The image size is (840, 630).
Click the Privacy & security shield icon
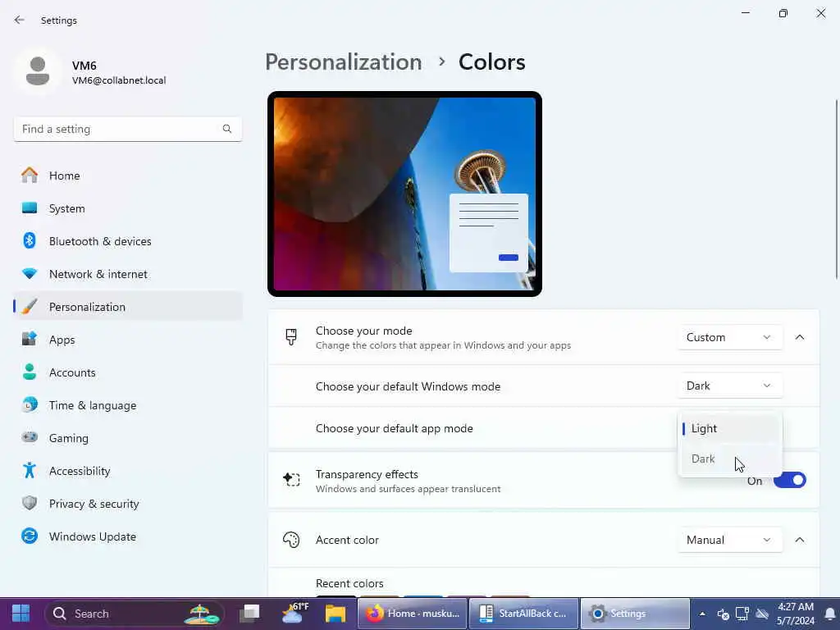30,503
